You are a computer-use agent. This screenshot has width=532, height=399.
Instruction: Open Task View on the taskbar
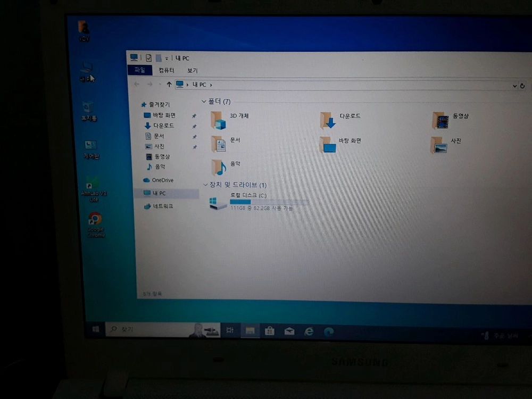(x=230, y=330)
